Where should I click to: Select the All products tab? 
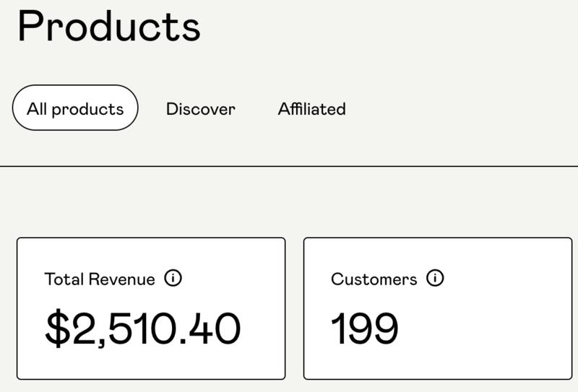75,108
